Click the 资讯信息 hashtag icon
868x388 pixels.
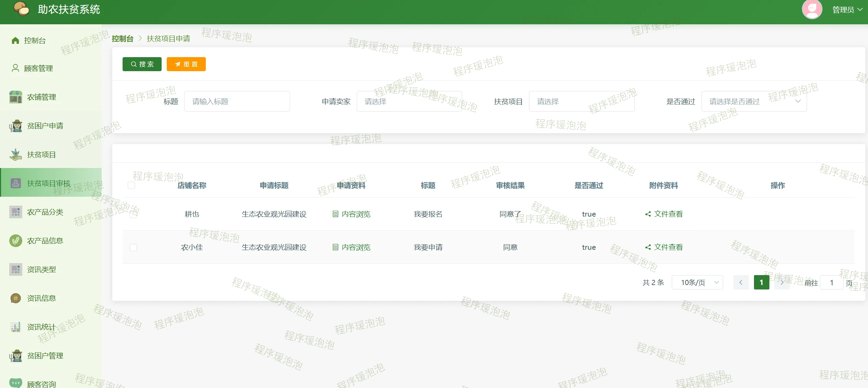coord(16,298)
